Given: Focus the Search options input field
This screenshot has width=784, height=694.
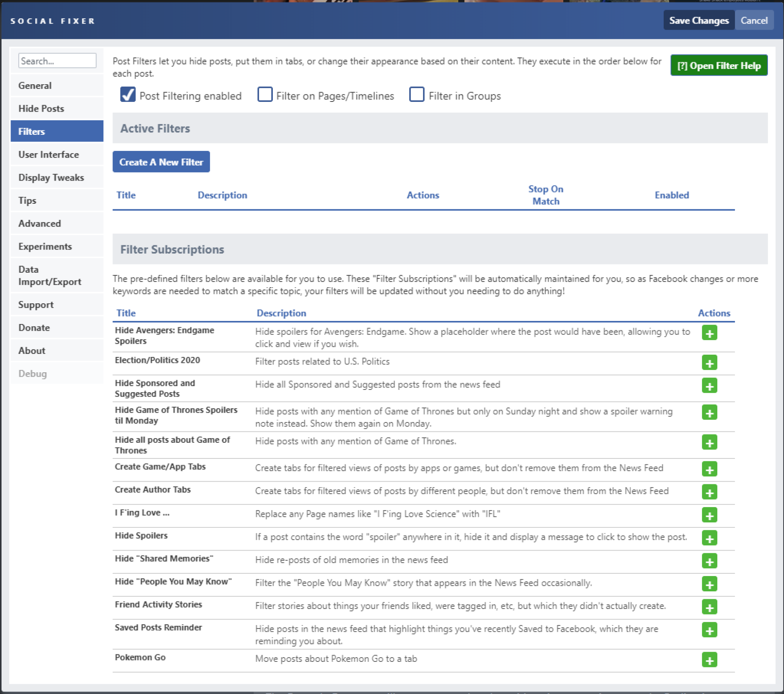Looking at the screenshot, I should point(57,61).
